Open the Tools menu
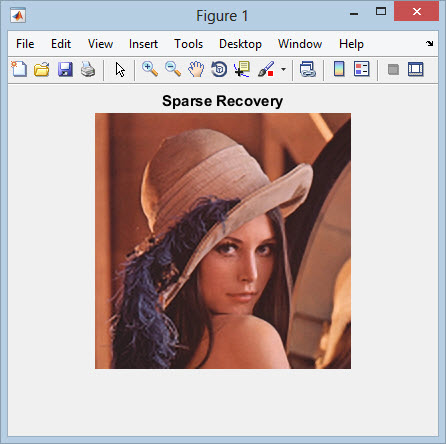 tap(189, 44)
